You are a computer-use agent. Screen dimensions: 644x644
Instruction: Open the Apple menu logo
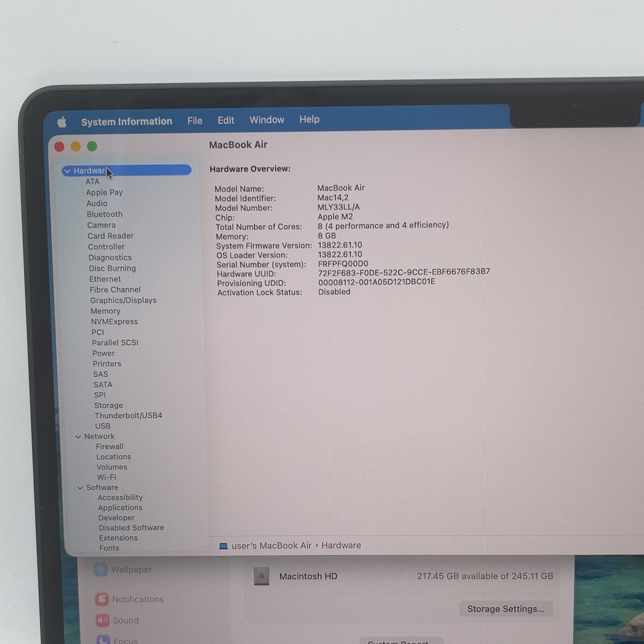point(62,122)
